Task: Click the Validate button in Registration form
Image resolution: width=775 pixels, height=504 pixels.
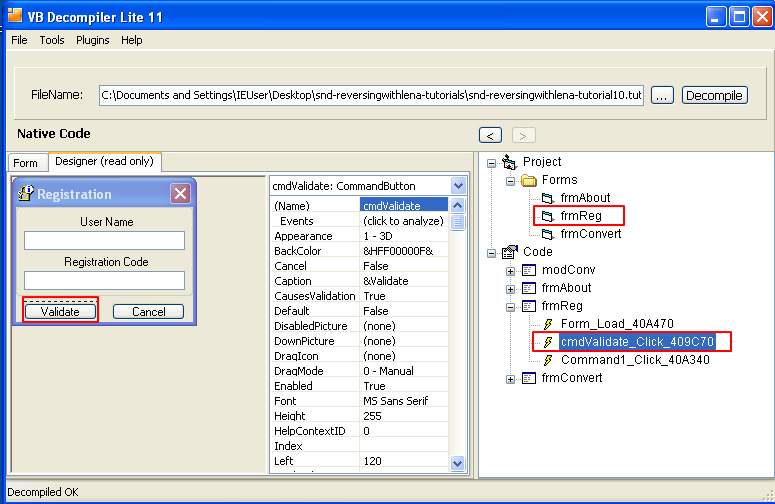Action: [x=60, y=312]
